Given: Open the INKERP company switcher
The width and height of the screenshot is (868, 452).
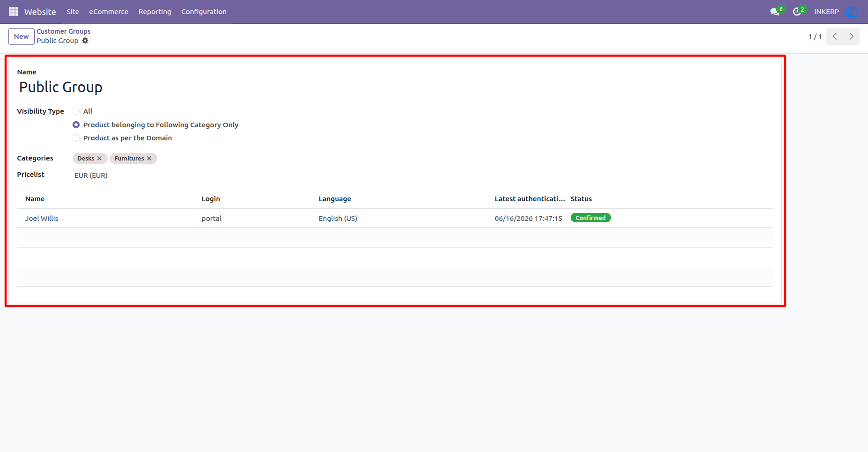Looking at the screenshot, I should 826,12.
